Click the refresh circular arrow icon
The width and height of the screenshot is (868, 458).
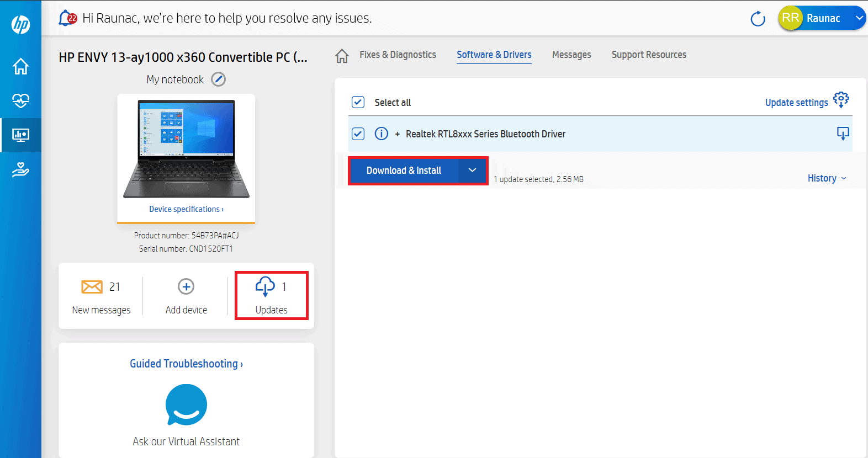758,19
